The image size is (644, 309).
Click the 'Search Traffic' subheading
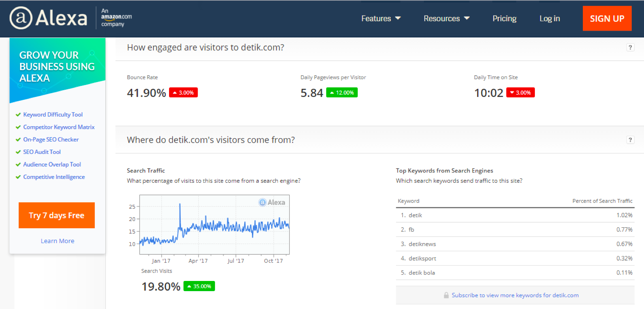(146, 170)
